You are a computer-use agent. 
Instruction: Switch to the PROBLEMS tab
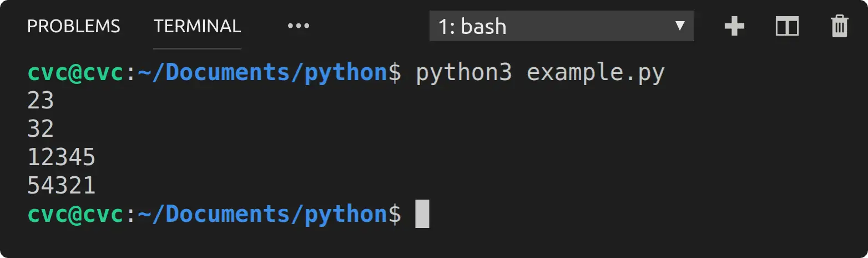click(x=74, y=26)
